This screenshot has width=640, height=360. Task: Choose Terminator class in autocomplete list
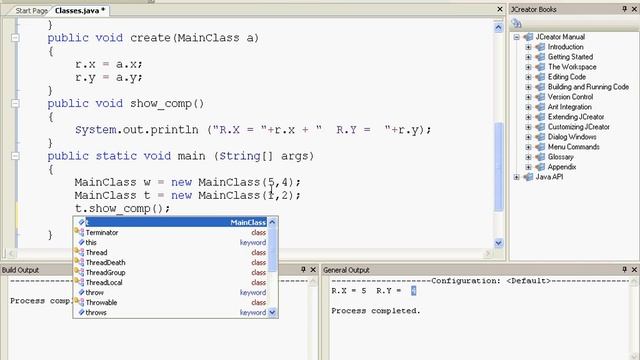click(x=171, y=232)
